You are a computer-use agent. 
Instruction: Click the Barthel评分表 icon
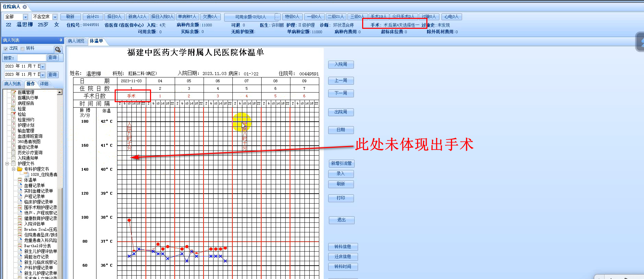[x=20, y=246]
